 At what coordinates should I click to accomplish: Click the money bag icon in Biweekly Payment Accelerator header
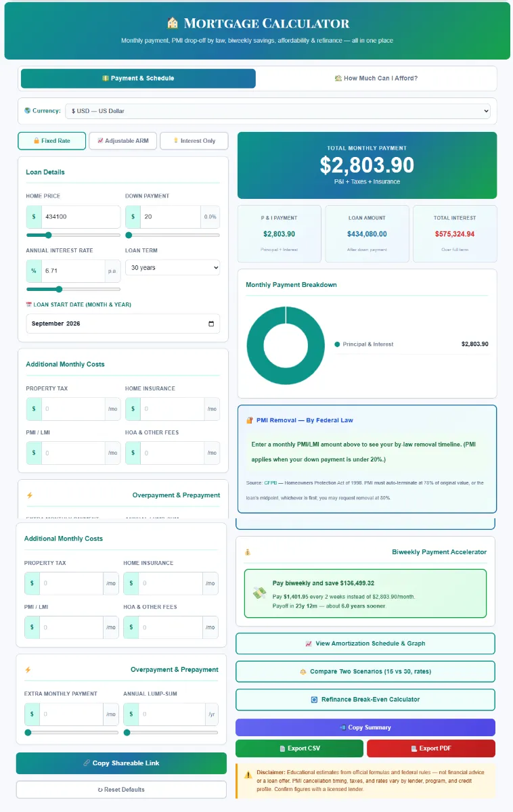point(248,552)
